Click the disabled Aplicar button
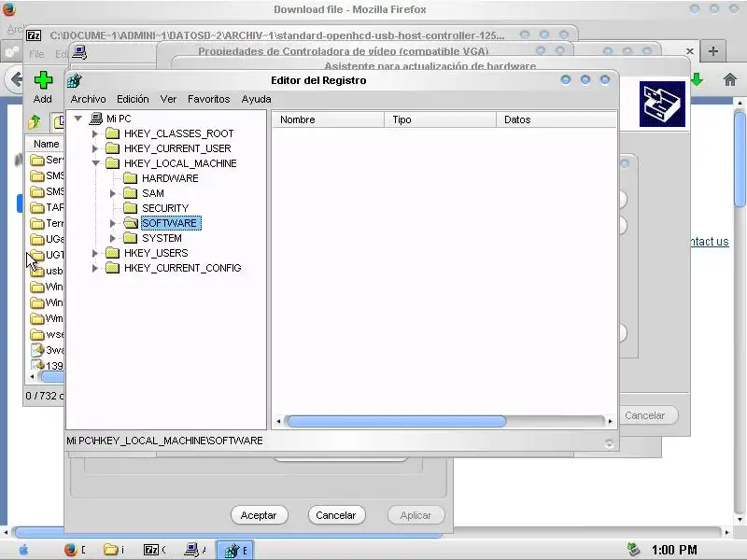This screenshot has height=560, width=747. point(416,515)
